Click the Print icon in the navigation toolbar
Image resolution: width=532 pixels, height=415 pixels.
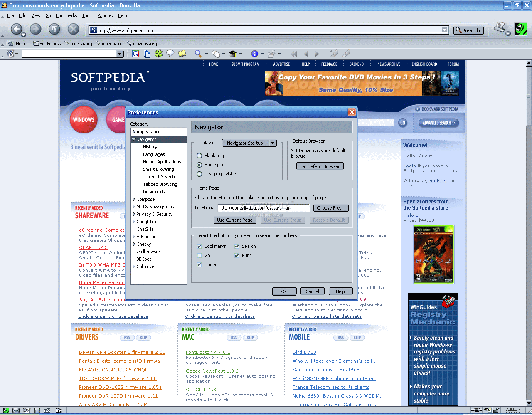pyautogui.click(x=500, y=28)
